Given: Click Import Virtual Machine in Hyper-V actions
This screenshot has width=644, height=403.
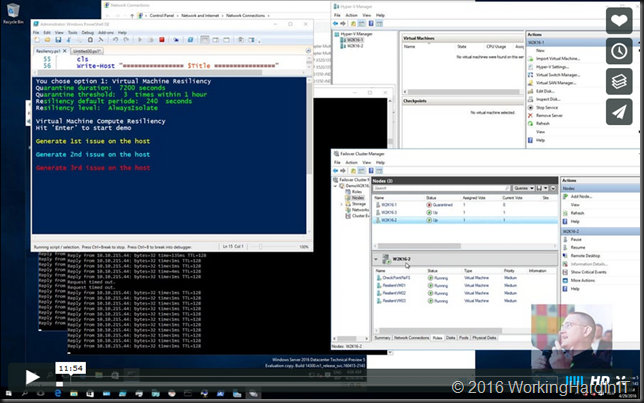Looking at the screenshot, I should coord(558,58).
